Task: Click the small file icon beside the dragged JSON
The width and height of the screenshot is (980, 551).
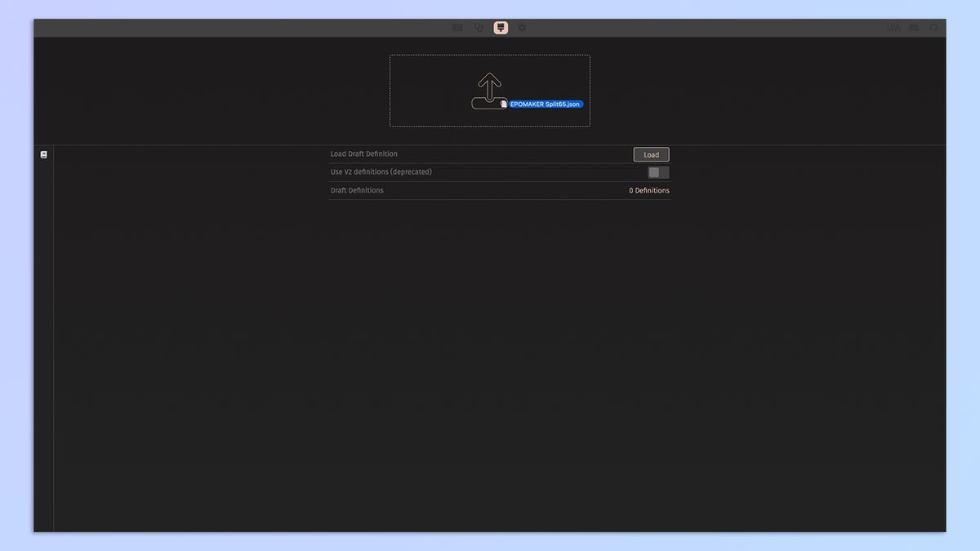Action: 503,104
